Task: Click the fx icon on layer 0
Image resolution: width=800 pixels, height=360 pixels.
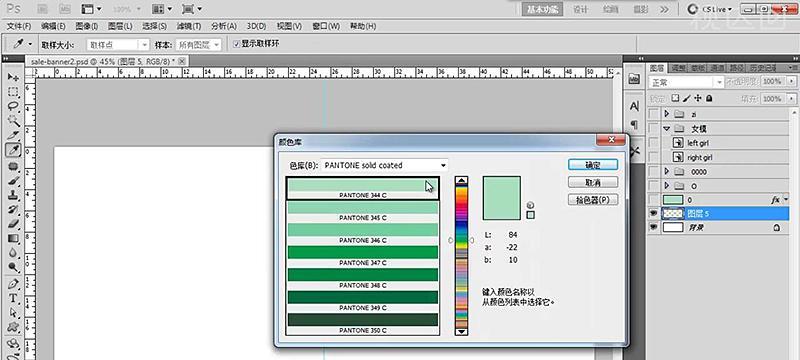Action: (776, 200)
